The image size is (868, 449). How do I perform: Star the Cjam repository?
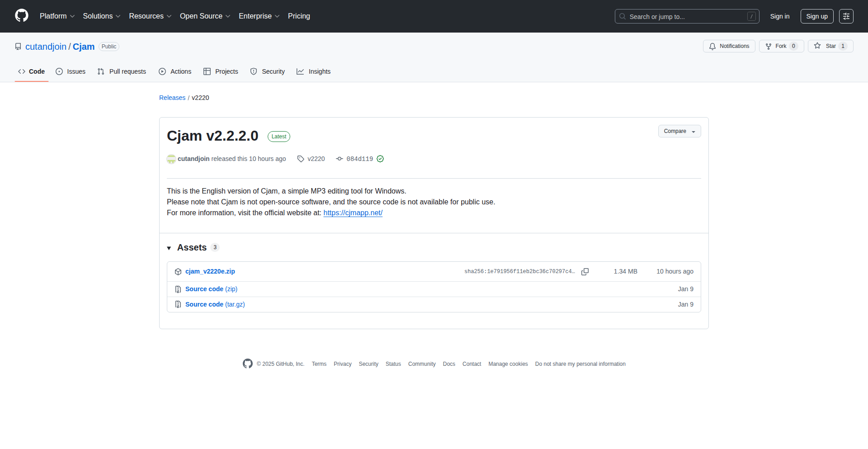tap(830, 46)
